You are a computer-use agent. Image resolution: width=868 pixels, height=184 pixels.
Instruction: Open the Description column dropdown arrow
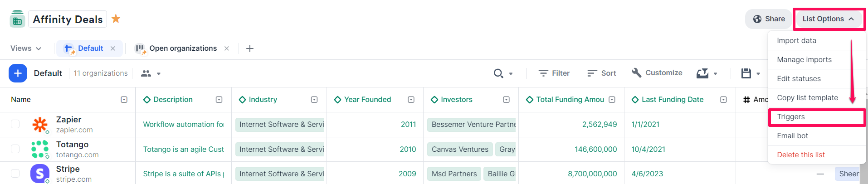pos(219,100)
